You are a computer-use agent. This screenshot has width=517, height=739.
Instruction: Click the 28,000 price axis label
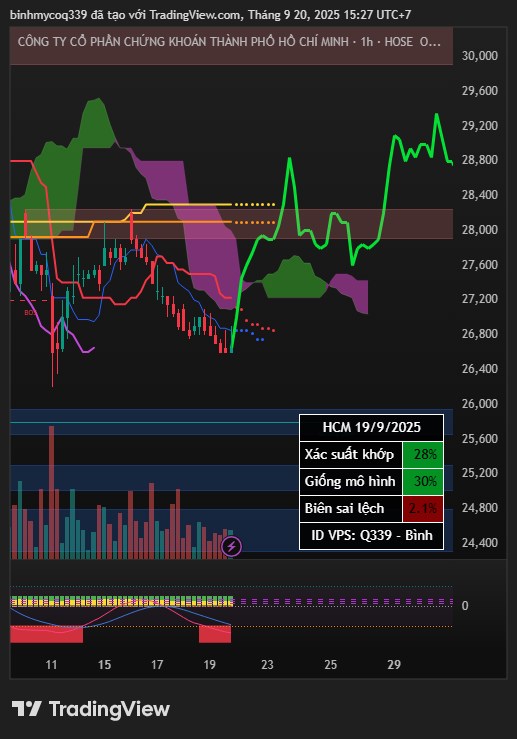click(479, 230)
